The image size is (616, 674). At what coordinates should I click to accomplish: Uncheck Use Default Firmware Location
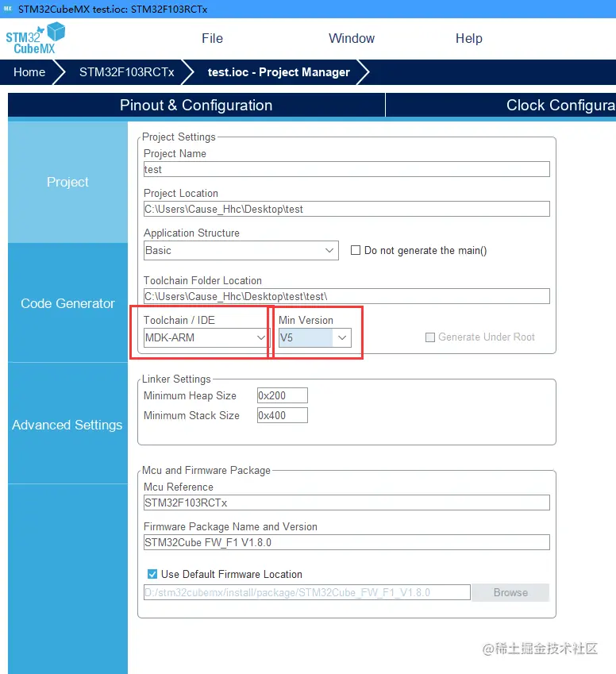152,574
